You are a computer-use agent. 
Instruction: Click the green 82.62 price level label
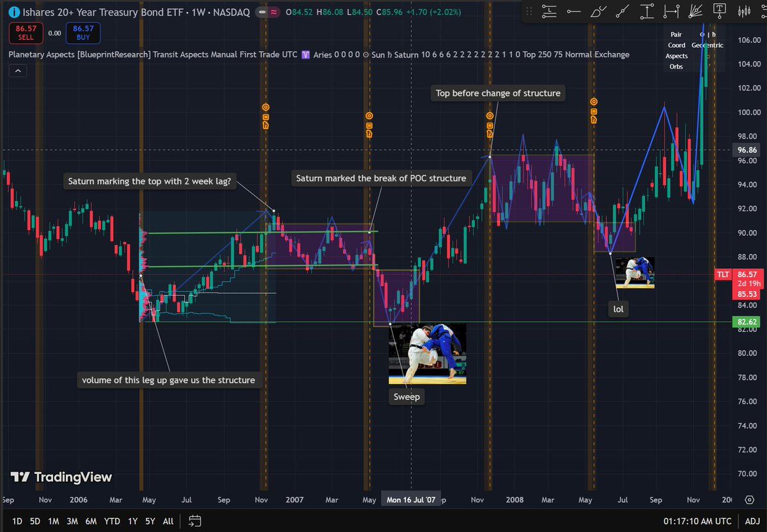click(x=747, y=322)
